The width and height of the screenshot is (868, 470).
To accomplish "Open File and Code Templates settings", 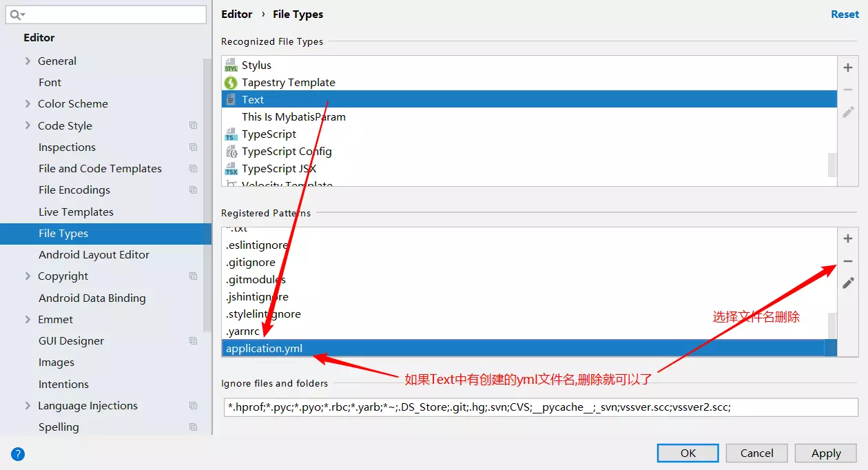I will click(100, 168).
